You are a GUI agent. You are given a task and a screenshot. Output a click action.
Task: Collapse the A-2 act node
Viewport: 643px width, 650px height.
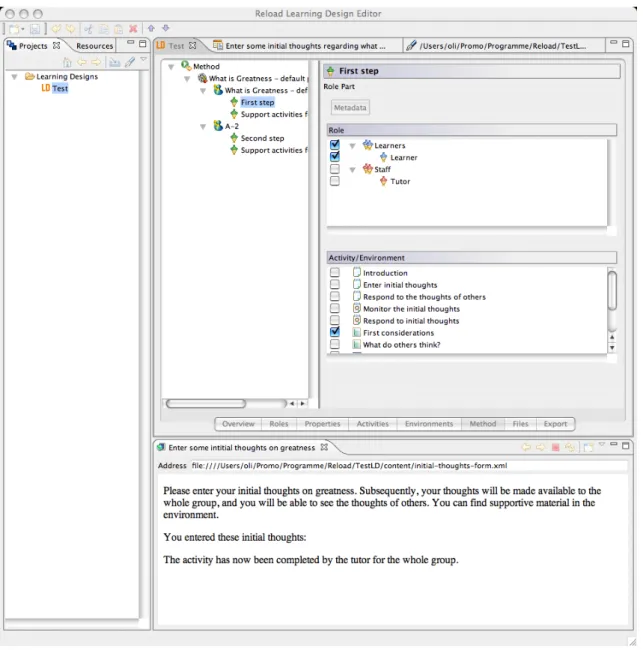coord(203,126)
